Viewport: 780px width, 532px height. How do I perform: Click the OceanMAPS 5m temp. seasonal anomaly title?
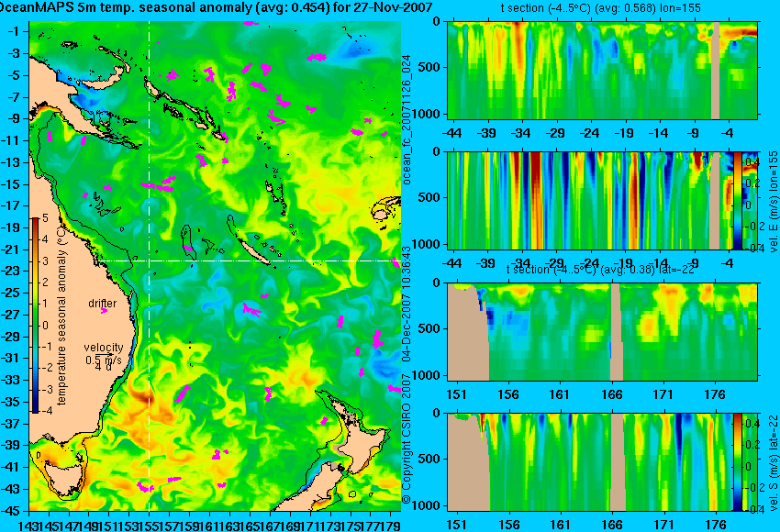point(216,7)
